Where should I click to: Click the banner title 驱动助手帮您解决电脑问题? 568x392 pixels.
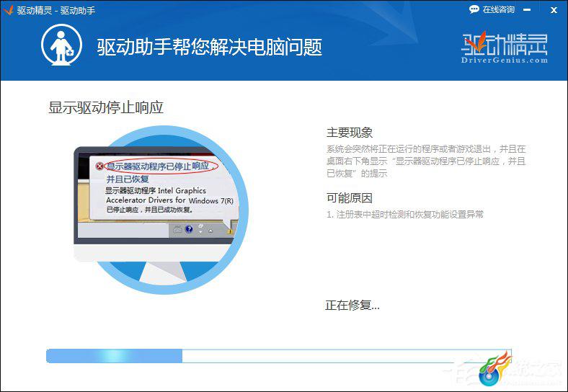pos(209,47)
